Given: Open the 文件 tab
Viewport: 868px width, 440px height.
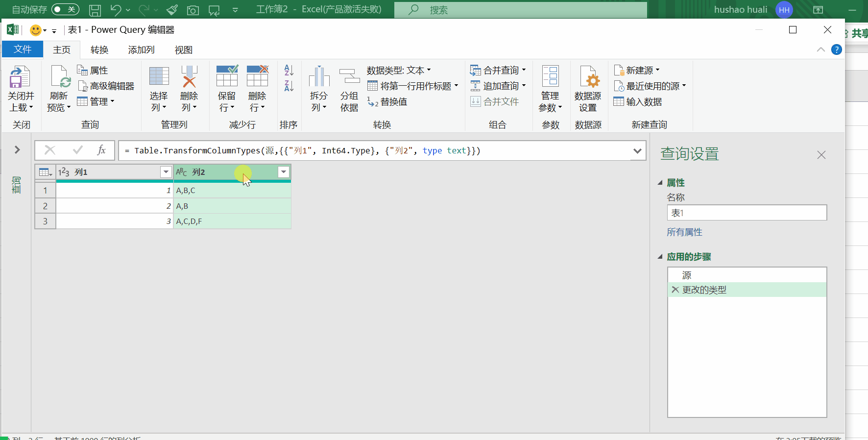Looking at the screenshot, I should pos(23,49).
